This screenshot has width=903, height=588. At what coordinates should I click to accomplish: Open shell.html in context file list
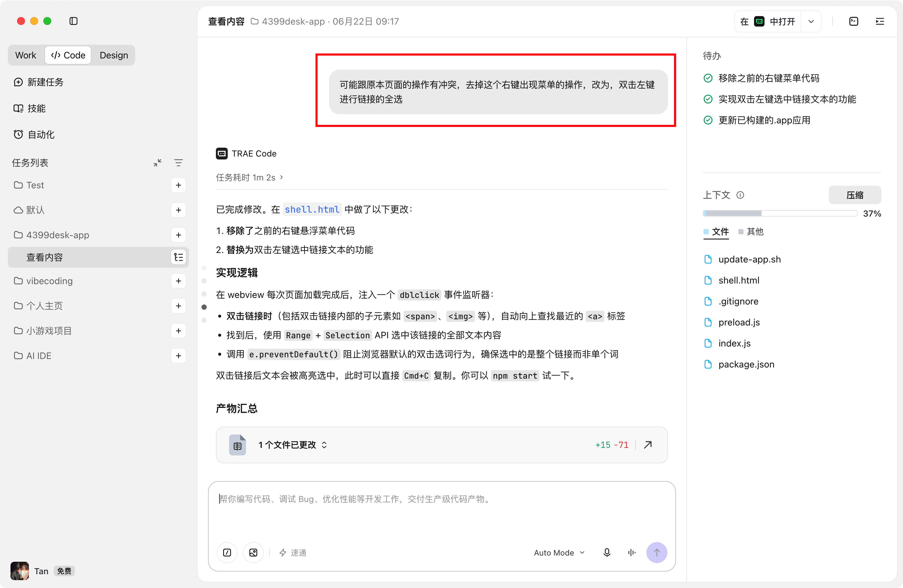[x=732, y=280]
